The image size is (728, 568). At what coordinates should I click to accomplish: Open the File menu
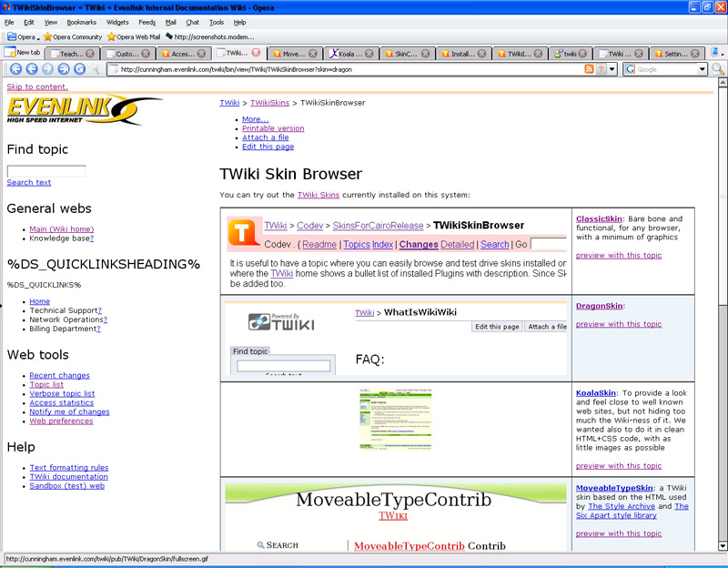(x=9, y=22)
